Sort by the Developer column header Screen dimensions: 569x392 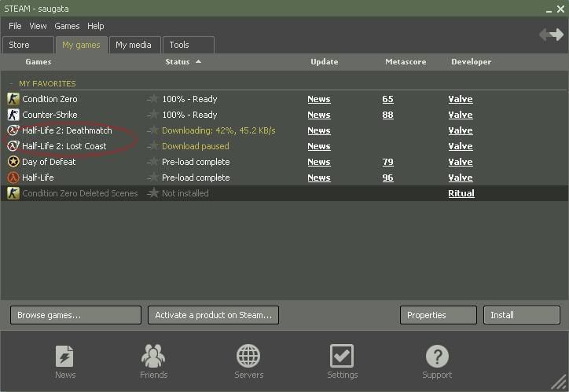[x=471, y=61]
